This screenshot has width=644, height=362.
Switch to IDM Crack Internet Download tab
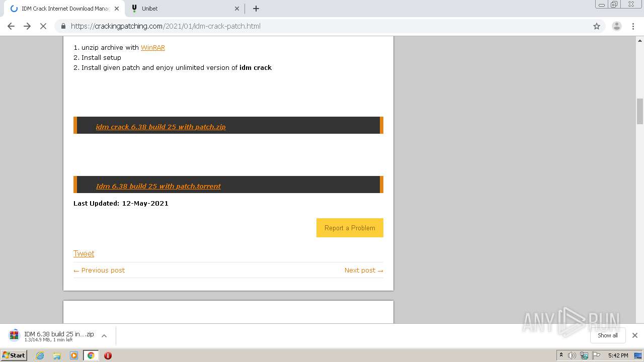[64, 9]
